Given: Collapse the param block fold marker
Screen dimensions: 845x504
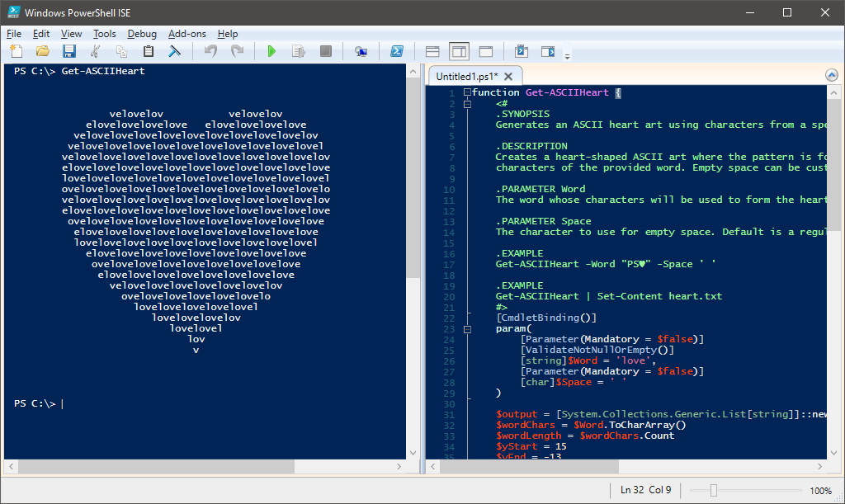Looking at the screenshot, I should [467, 329].
